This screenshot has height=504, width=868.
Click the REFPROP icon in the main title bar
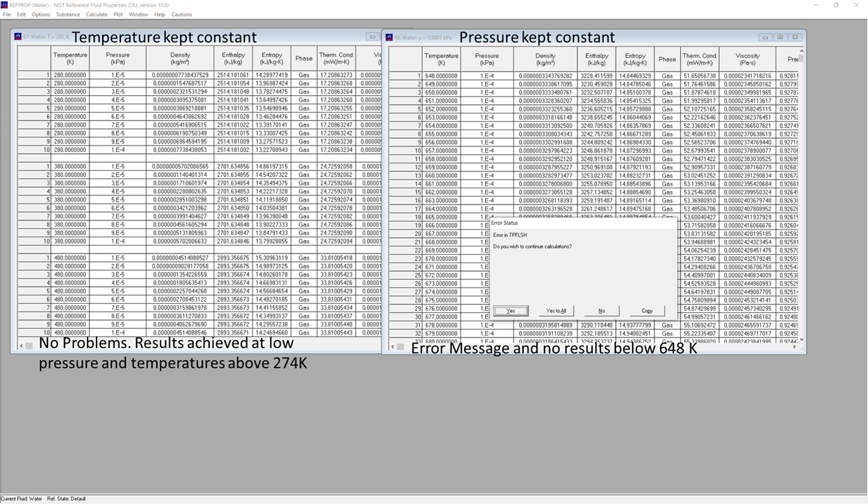6,5
